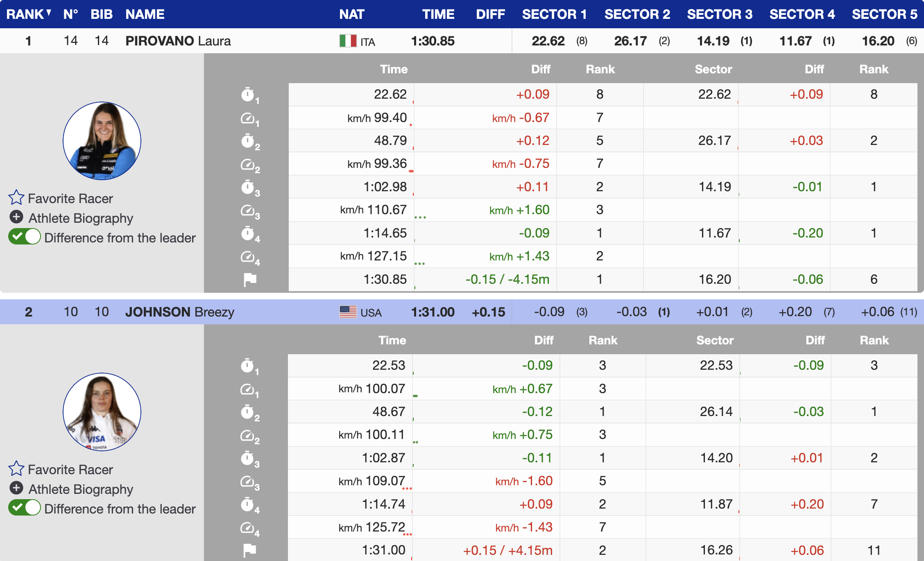Click the TIME column header
Viewport: 924px width, 561px height.
tap(438, 14)
